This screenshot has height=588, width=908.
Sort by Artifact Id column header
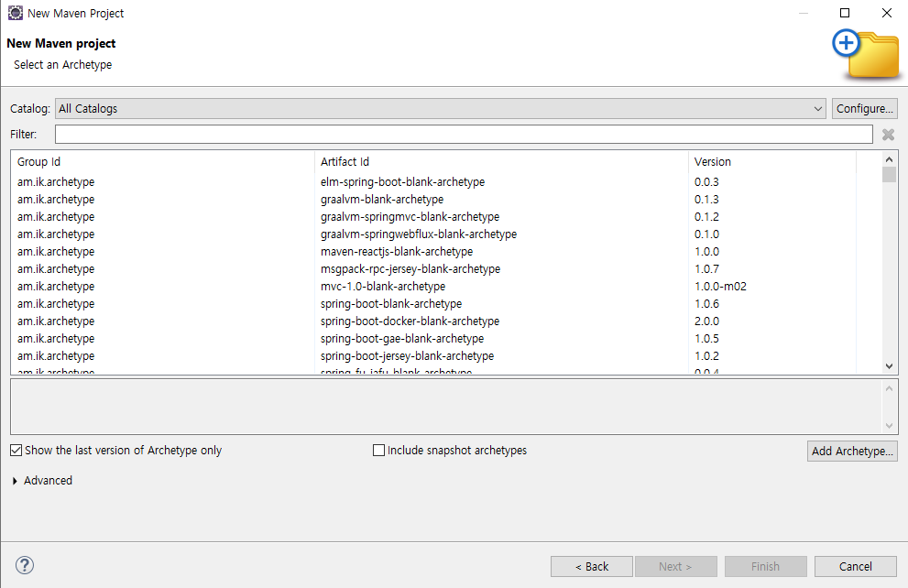click(x=501, y=162)
